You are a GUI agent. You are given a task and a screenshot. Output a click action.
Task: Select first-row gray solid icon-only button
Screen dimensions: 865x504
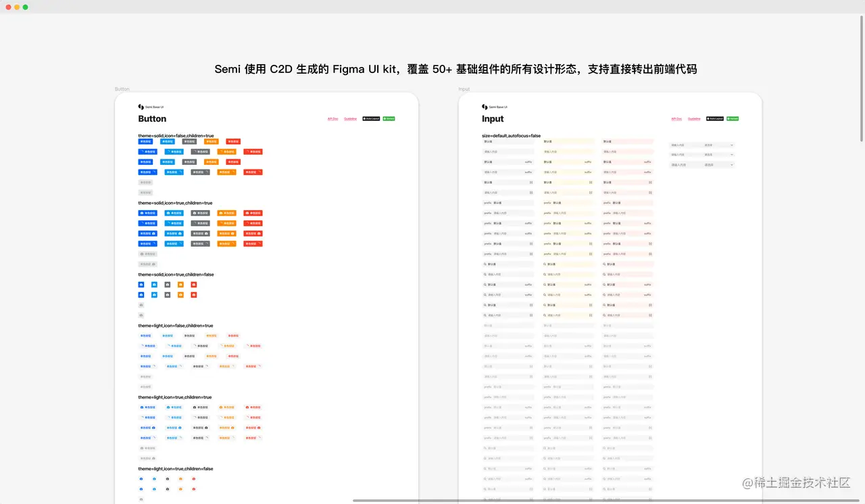(168, 284)
